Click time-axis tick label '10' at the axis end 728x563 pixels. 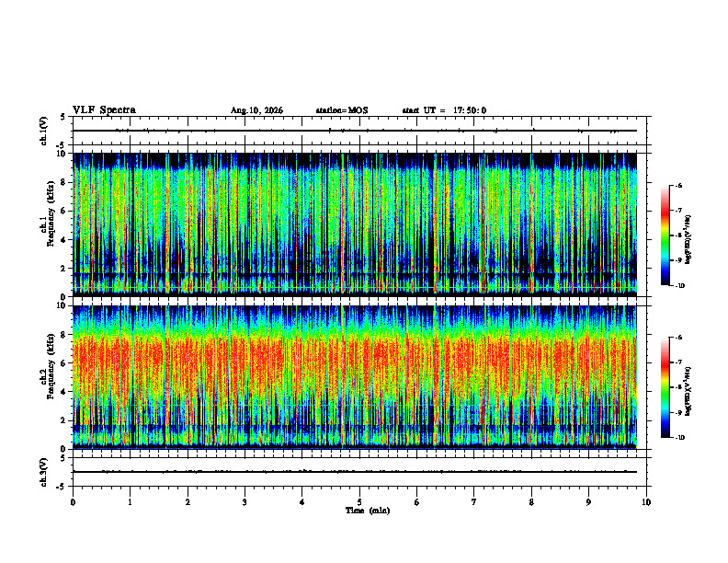click(646, 502)
